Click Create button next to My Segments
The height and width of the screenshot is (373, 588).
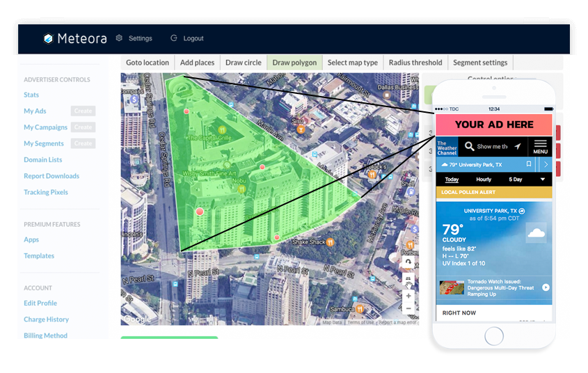tap(83, 143)
